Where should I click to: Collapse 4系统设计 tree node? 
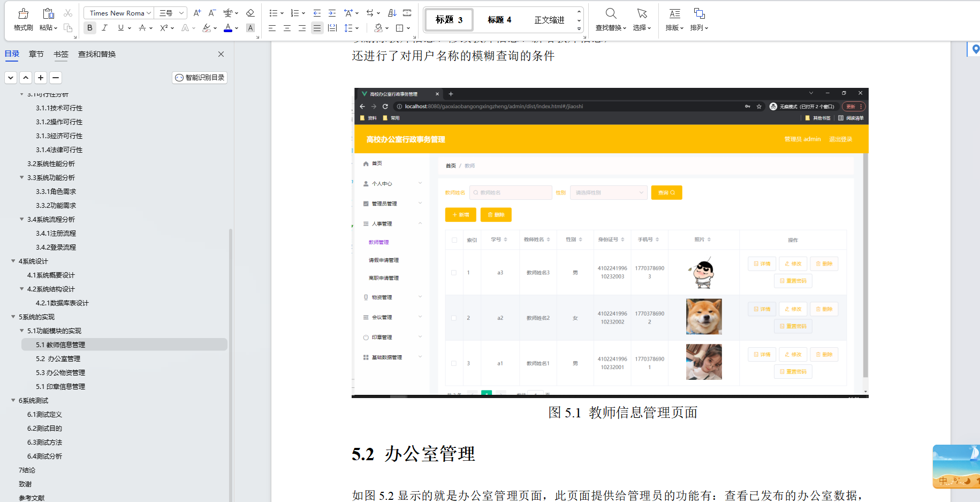click(x=13, y=261)
